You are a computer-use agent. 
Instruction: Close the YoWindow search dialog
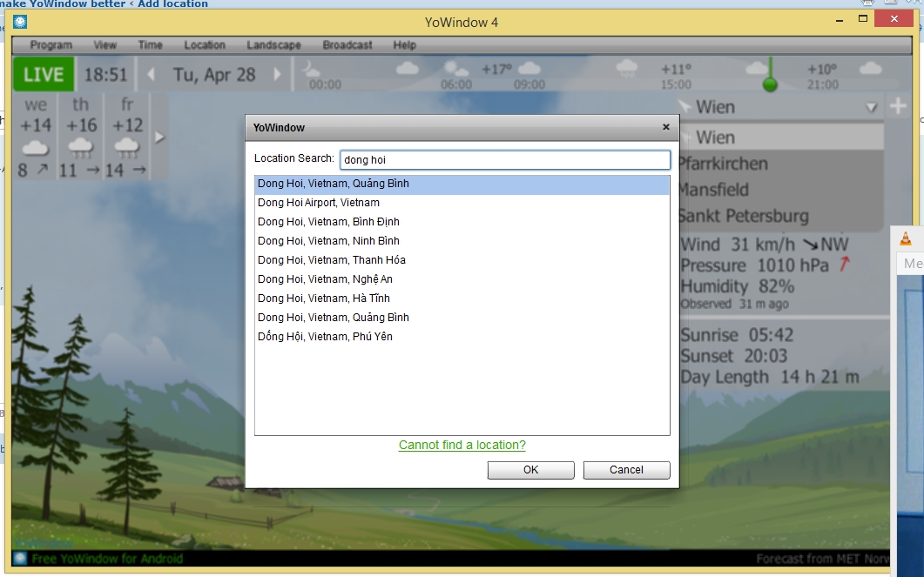666,127
